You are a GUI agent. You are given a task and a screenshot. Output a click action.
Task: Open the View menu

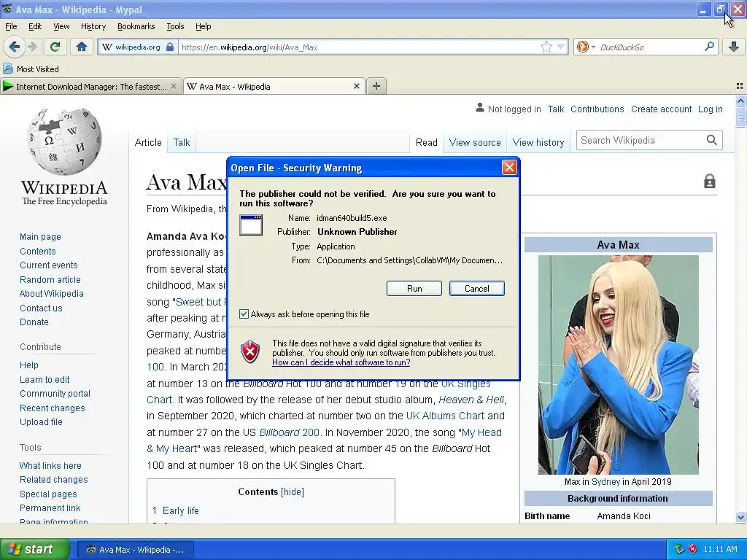coord(61,26)
